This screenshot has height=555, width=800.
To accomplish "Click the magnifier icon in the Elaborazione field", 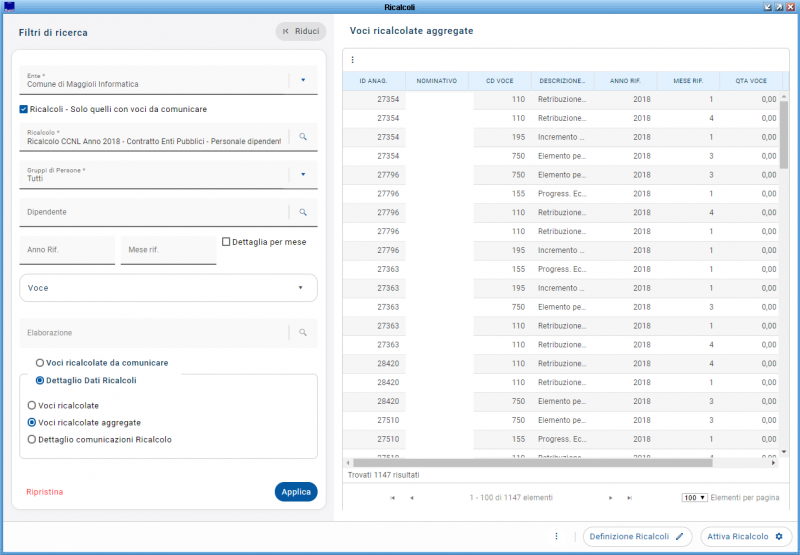I will [302, 332].
